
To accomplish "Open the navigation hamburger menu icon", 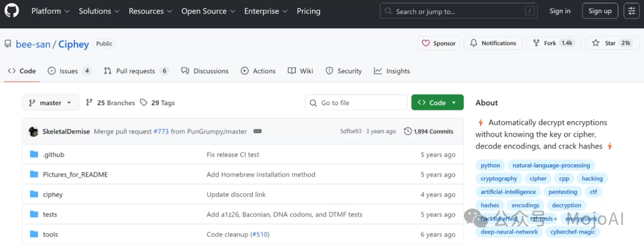I will 631,11.
